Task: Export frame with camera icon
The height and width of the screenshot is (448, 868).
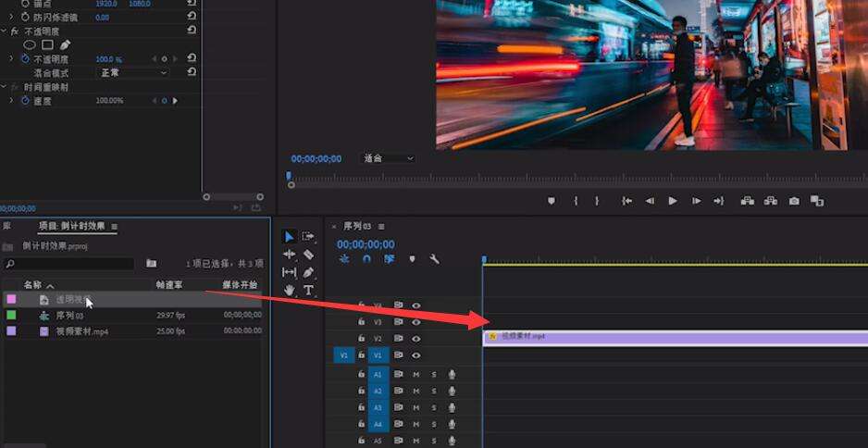Action: pyautogui.click(x=794, y=201)
